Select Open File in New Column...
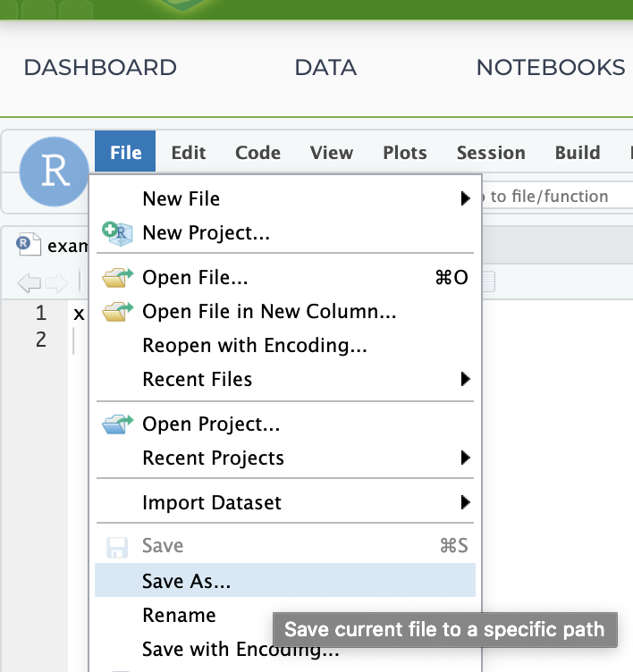 285,312
